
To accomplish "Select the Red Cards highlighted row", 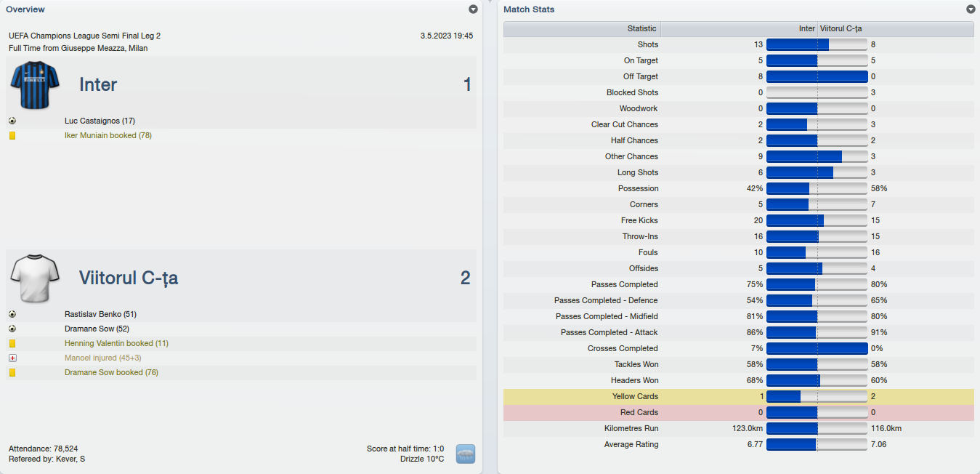I will point(738,412).
